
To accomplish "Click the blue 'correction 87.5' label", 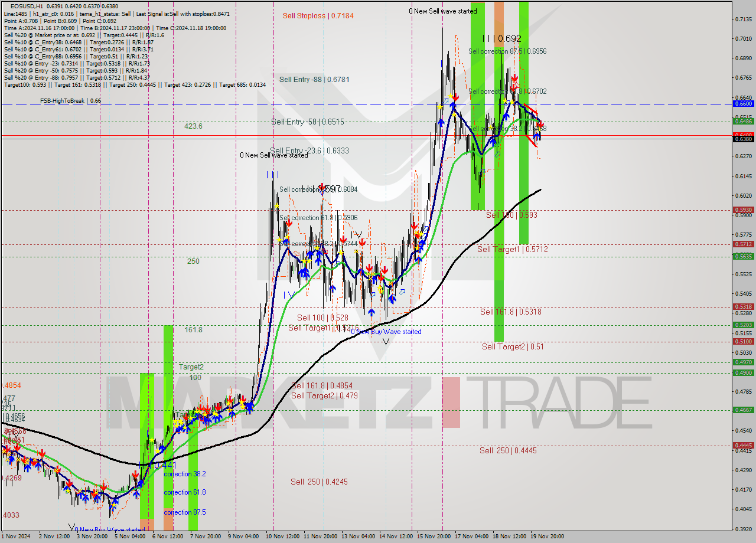I will tap(185, 512).
